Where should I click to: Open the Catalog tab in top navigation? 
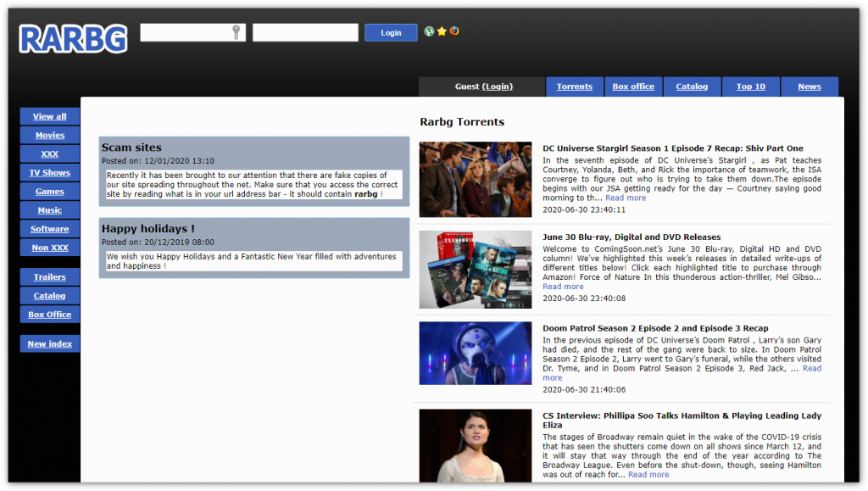692,86
